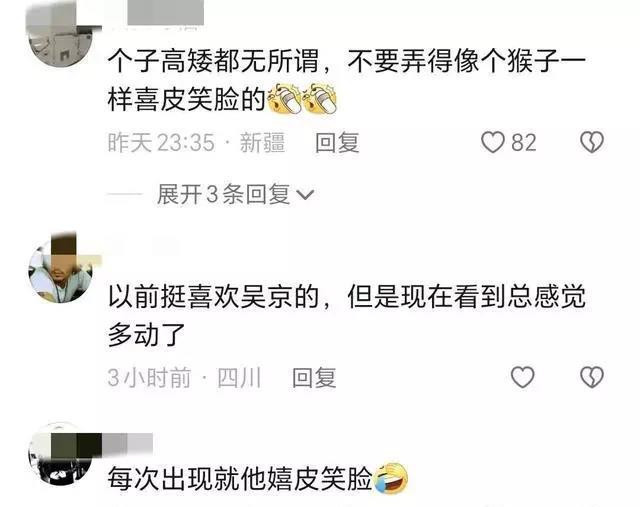Tap the 82 like count
The height and width of the screenshot is (507, 640).
click(524, 142)
